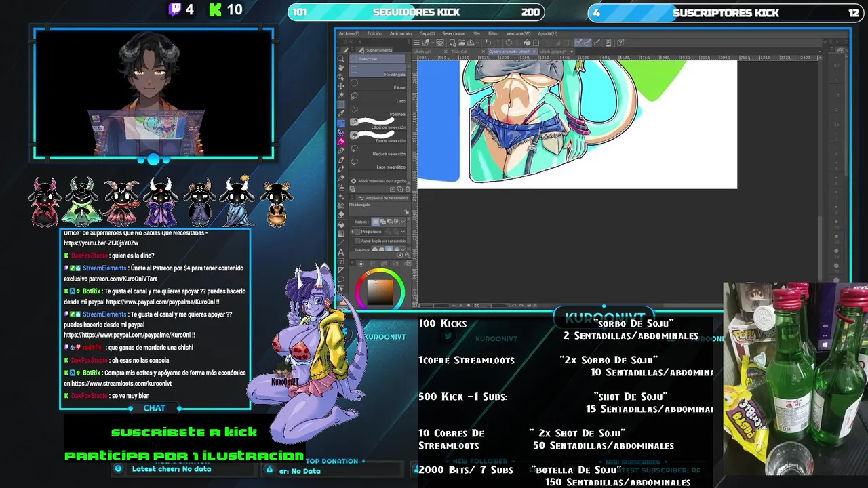Choose the Borrar selección sub tool
This screenshot has height=488, width=868.
tap(378, 136)
